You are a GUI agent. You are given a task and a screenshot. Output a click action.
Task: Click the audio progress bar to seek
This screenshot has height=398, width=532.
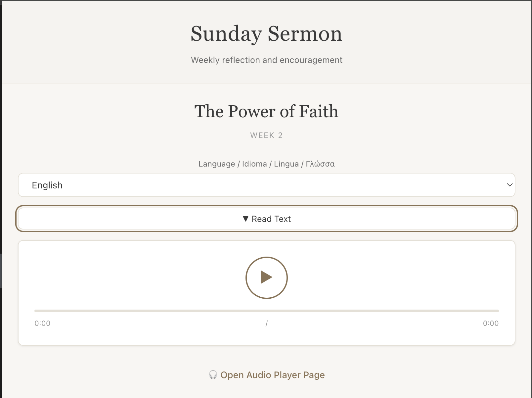click(266, 311)
